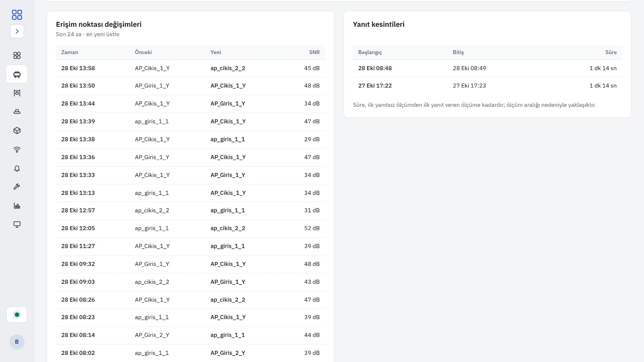
Task: Select the 28 Eki 13:58 row
Action: point(190,68)
